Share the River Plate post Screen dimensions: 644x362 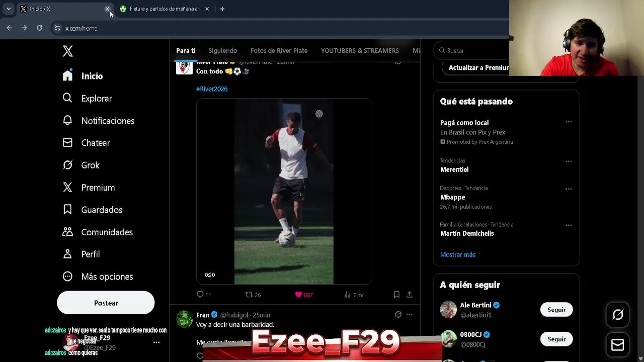410,295
